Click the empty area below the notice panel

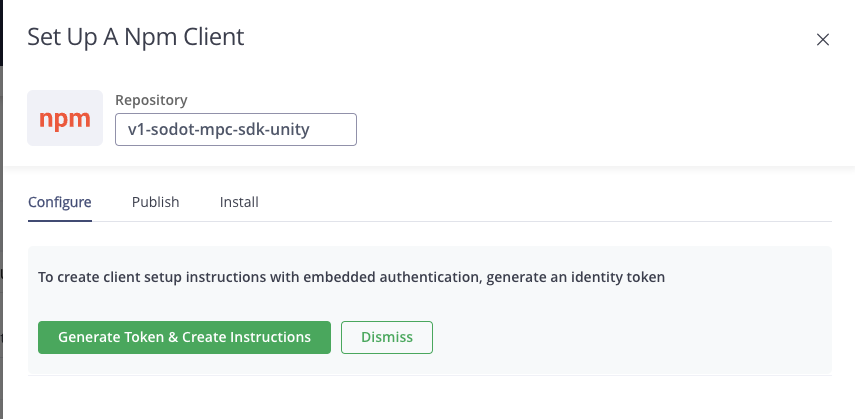(430, 398)
